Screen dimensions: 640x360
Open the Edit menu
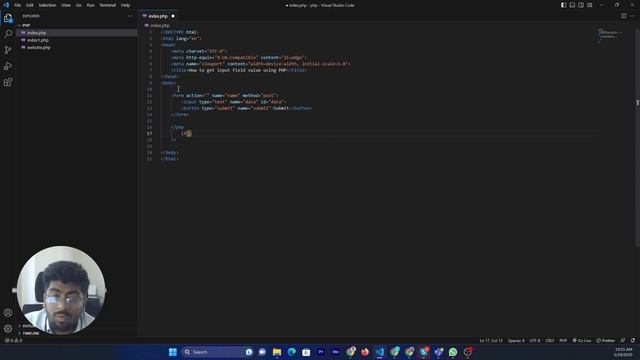pos(30,5)
